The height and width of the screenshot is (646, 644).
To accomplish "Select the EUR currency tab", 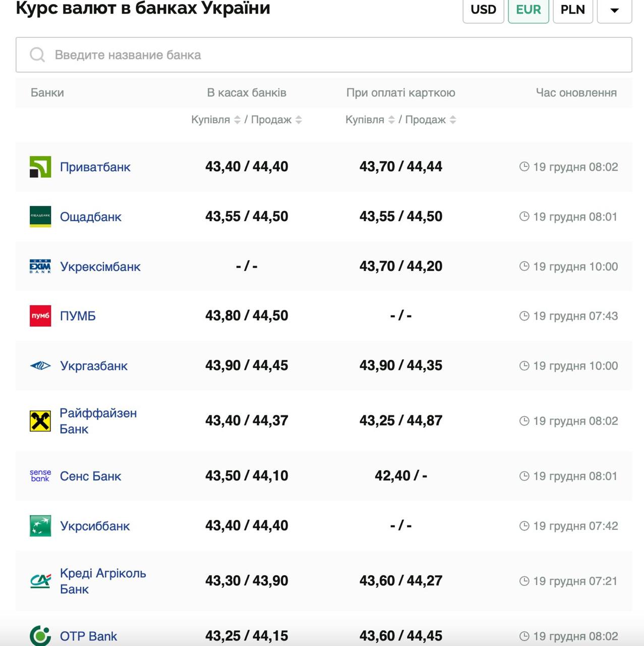I will [x=528, y=10].
